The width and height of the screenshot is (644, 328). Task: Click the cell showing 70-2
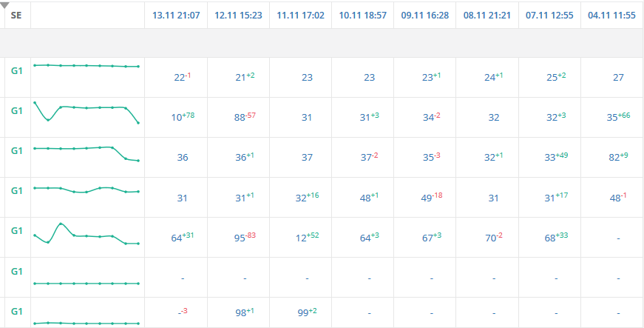494,237
